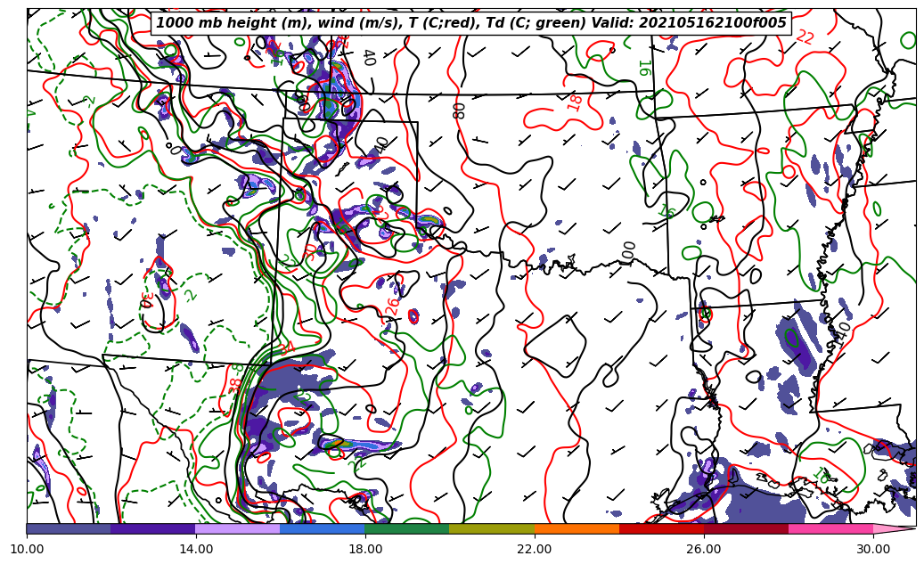Select the 26.00 colorbar tick label
924x564 pixels.
(704, 549)
